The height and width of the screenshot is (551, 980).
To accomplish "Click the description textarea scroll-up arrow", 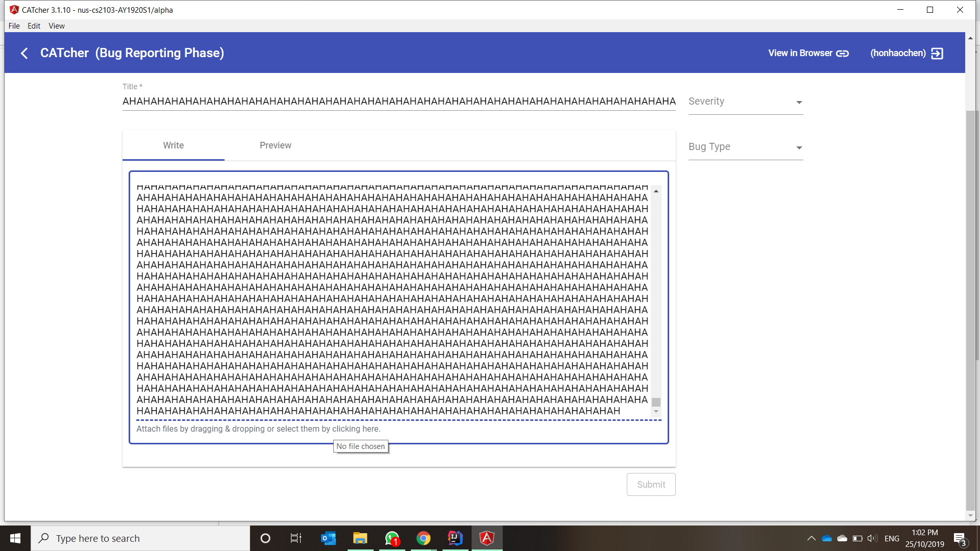I will click(x=656, y=191).
